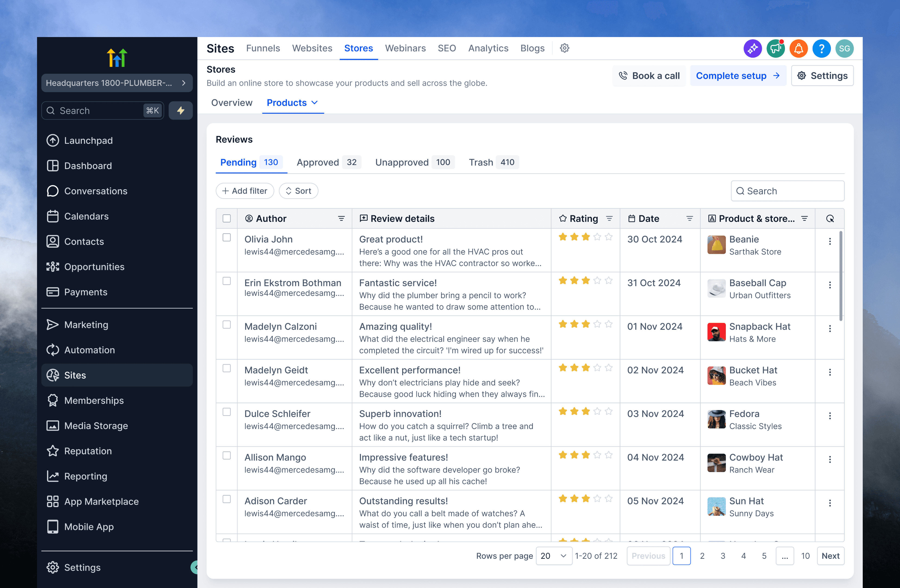This screenshot has height=588, width=900.
Task: Click the reviews Search field
Action: tap(787, 191)
